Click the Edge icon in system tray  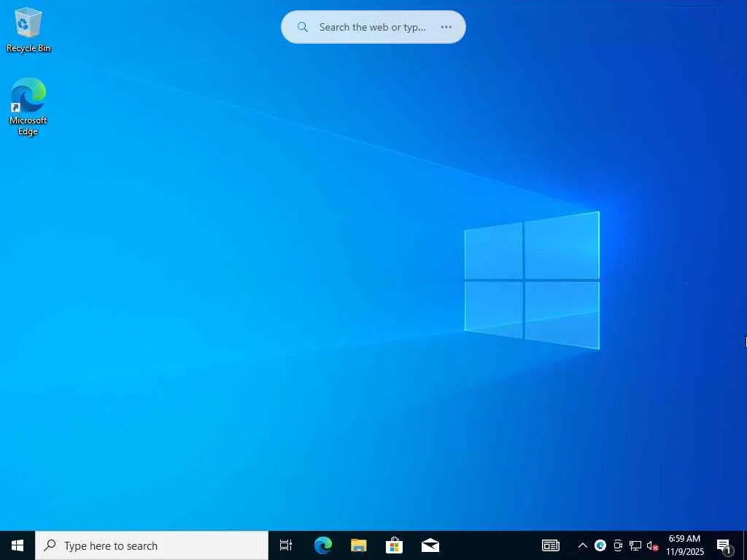[600, 545]
